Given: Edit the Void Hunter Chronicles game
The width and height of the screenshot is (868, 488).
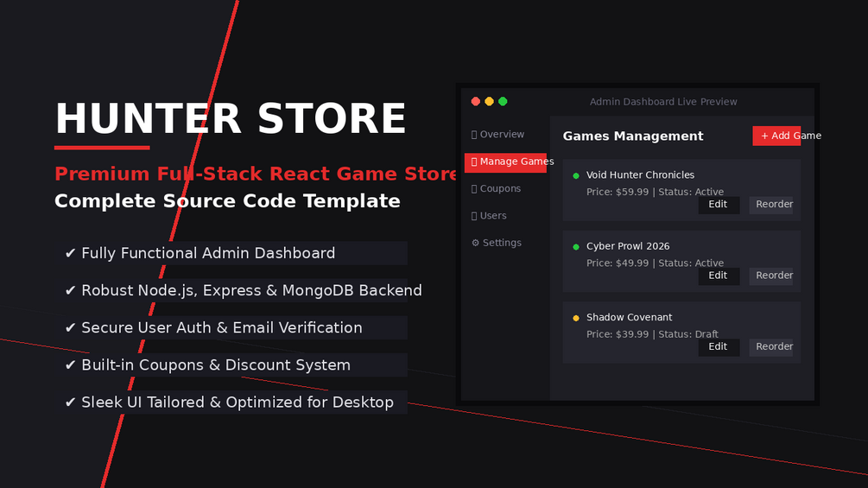Looking at the screenshot, I should [x=719, y=205].
